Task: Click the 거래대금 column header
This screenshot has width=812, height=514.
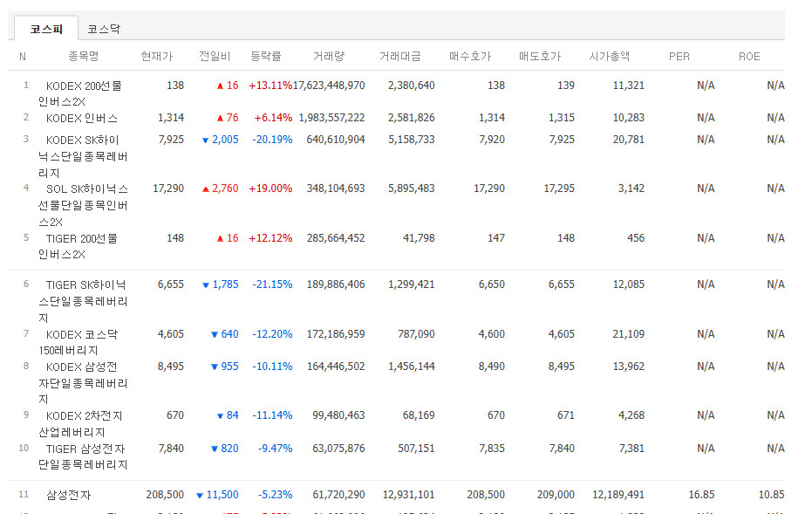Action: pyautogui.click(x=399, y=56)
